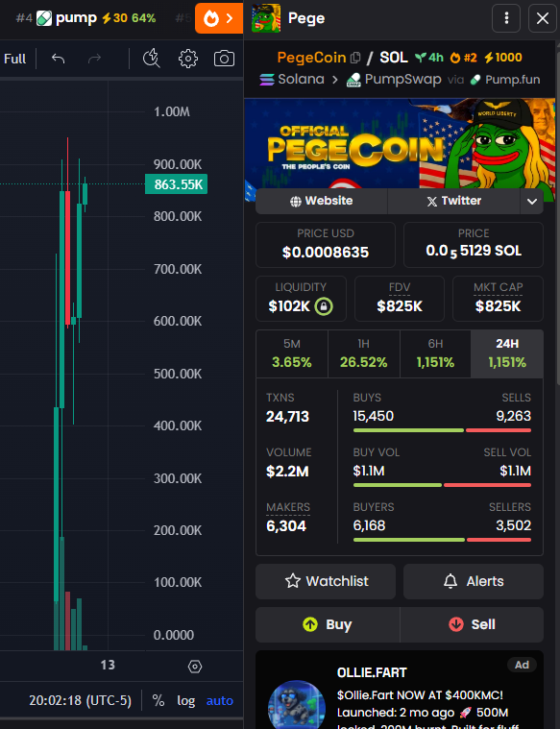Image resolution: width=560 pixels, height=729 pixels.
Task: Open Alerts for Pege
Action: (473, 581)
